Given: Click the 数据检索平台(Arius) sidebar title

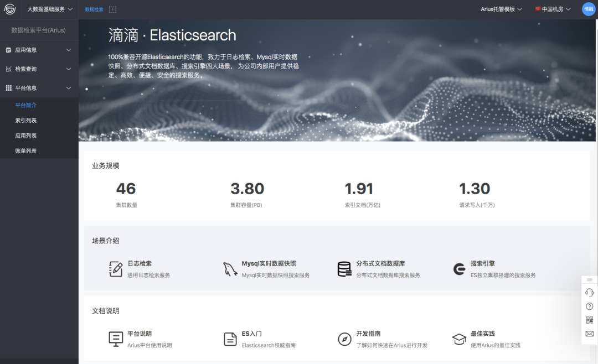Looking at the screenshot, I should [x=39, y=30].
